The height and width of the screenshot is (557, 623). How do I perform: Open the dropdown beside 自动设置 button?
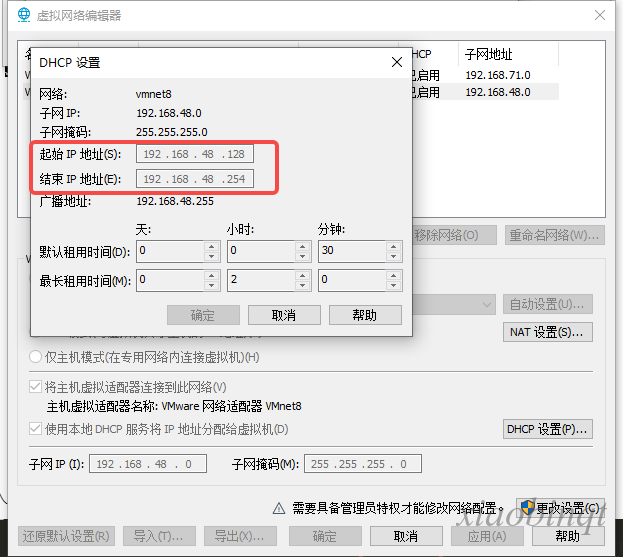point(487,304)
